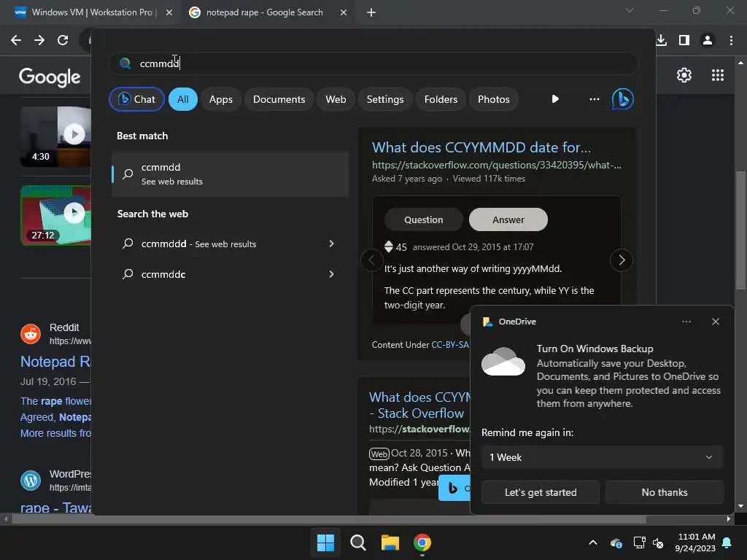The width and height of the screenshot is (747, 560).
Task: Open network tray icon
Action: tap(639, 542)
